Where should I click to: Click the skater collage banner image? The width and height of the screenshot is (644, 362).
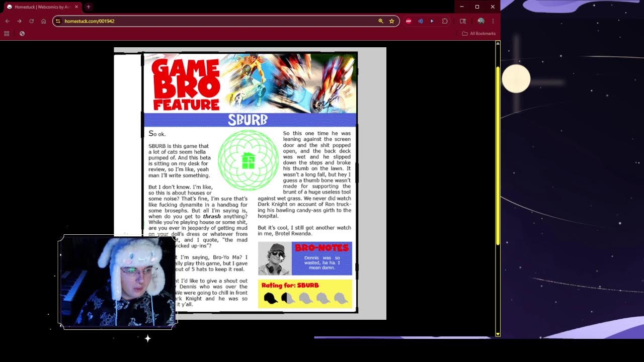tap(289, 83)
